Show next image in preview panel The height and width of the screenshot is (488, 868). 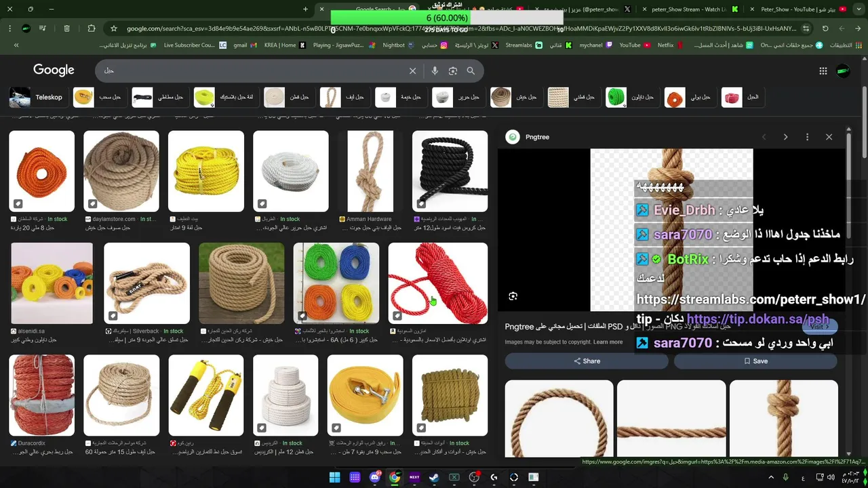(x=785, y=137)
